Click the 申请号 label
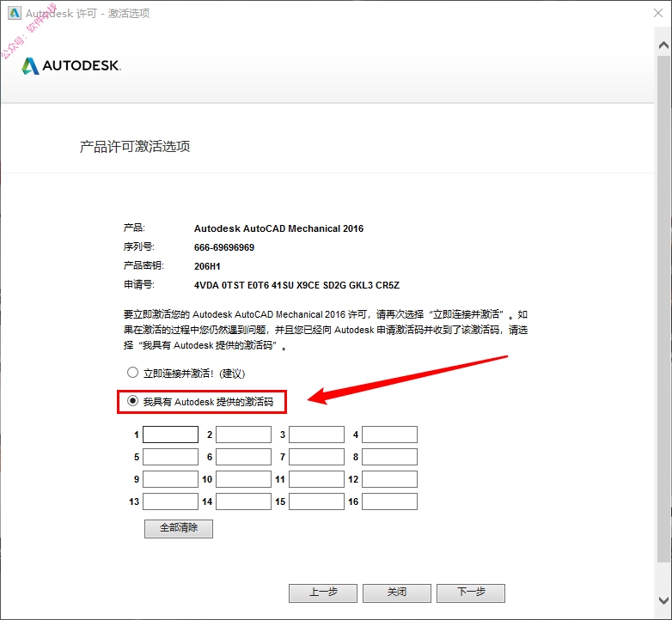This screenshot has width=672, height=620. coord(139,285)
